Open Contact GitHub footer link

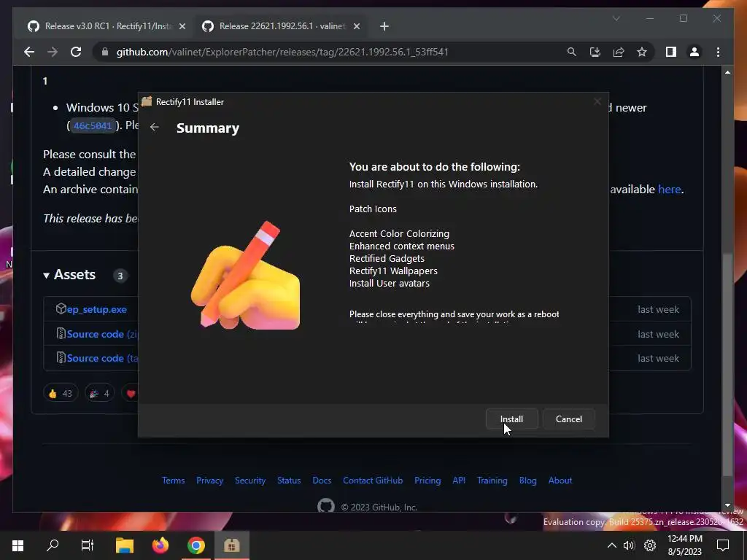373,481
